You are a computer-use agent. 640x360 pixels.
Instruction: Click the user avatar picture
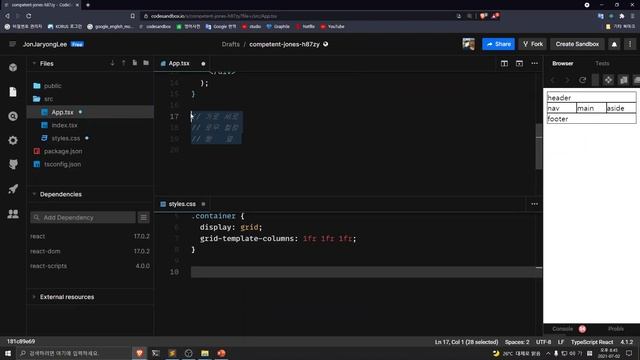click(x=469, y=44)
